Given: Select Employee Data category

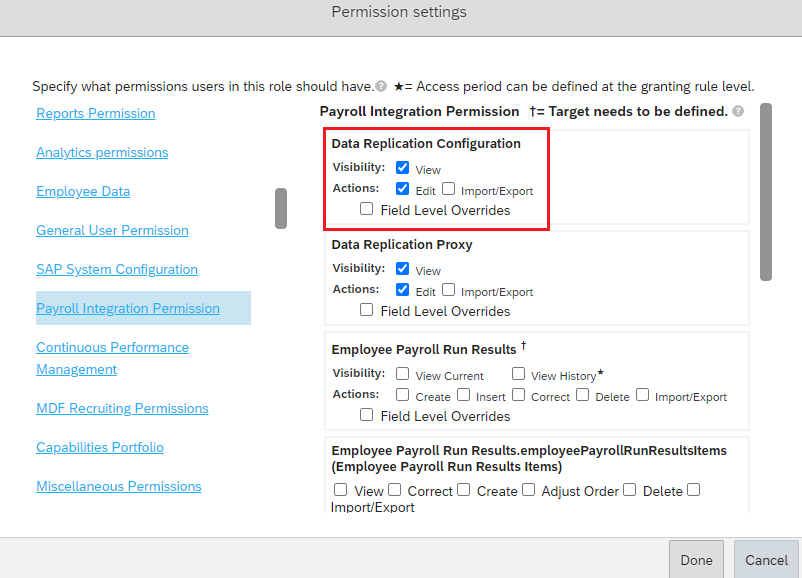Looking at the screenshot, I should [x=83, y=191].
